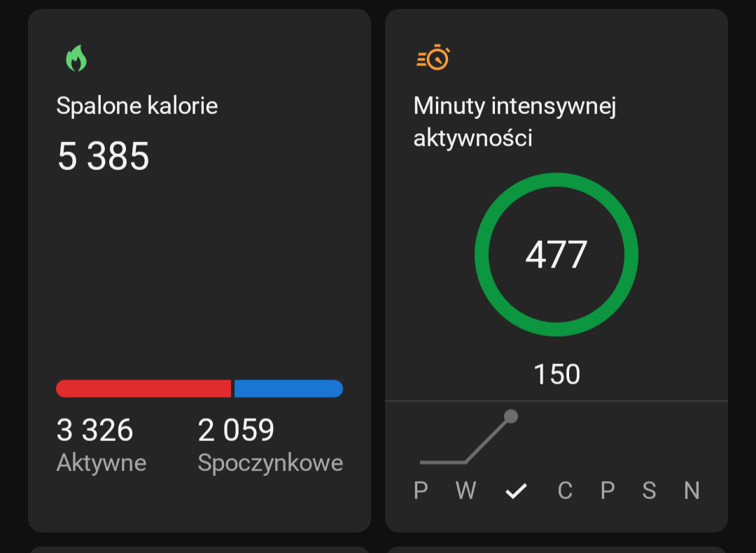The width and height of the screenshot is (756, 553).
Task: Tap the green flame calories icon
Action: coord(76,58)
